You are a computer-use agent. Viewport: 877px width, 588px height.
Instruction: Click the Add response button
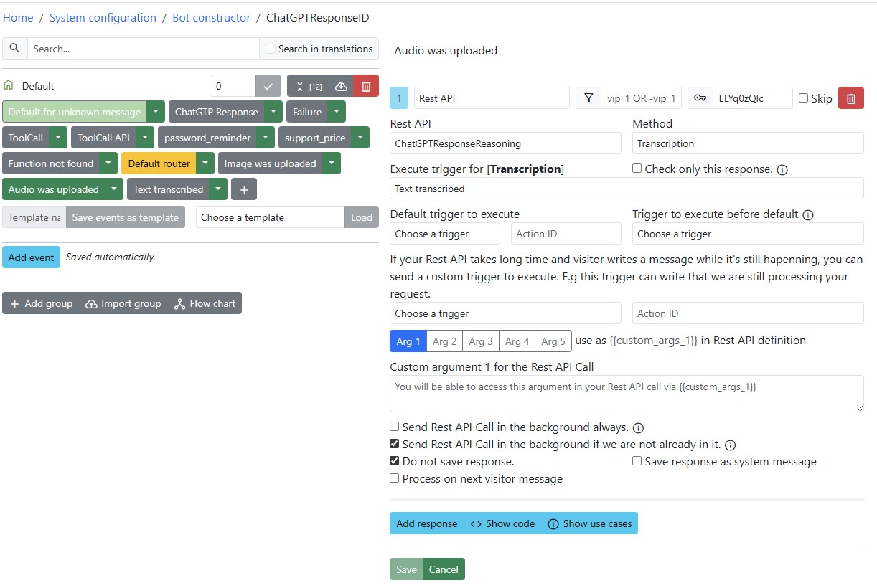coord(427,523)
